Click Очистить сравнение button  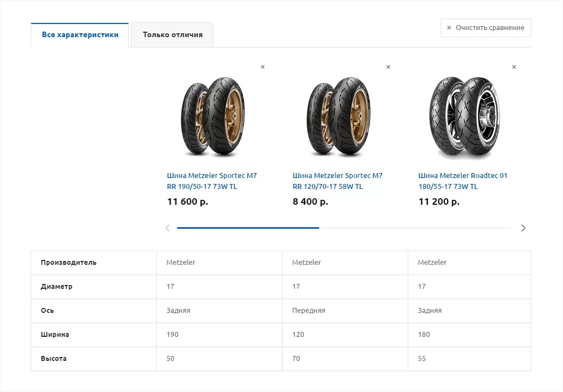pyautogui.click(x=486, y=28)
